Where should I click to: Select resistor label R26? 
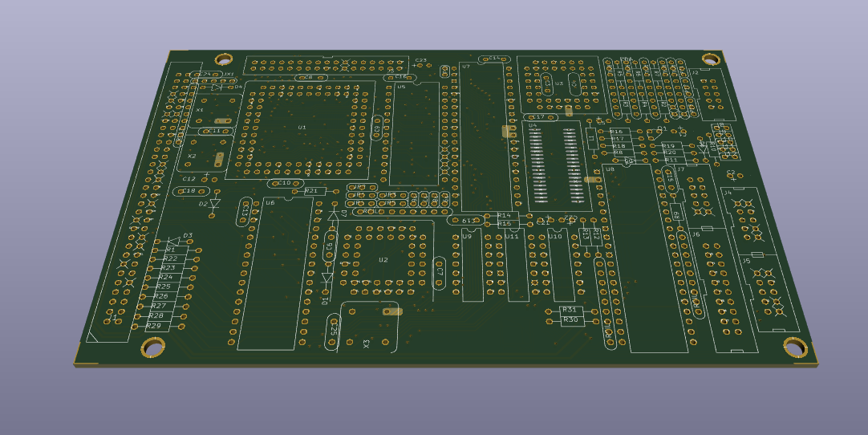click(161, 296)
